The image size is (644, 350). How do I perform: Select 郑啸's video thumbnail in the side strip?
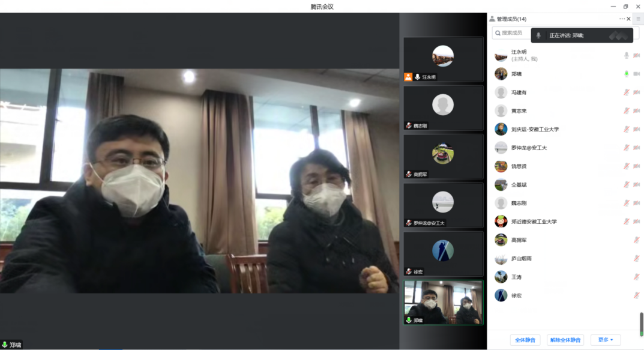click(443, 303)
